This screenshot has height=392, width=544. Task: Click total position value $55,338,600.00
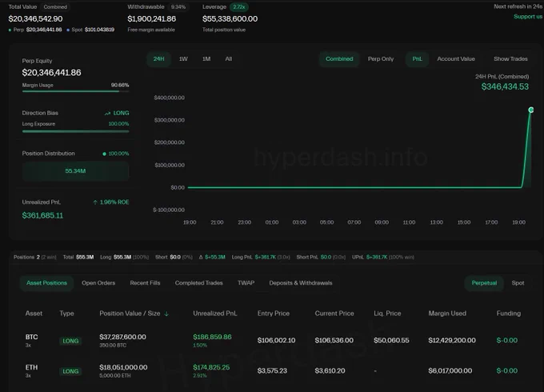pos(230,18)
